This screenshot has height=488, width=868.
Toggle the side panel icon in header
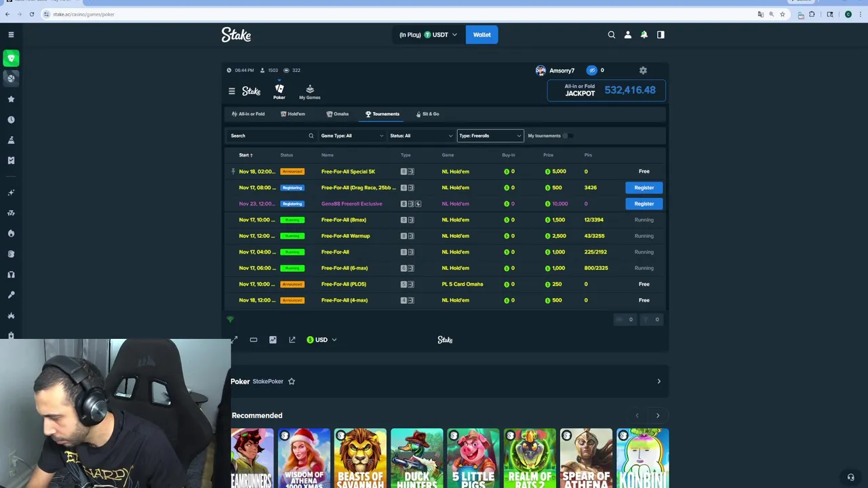(660, 35)
